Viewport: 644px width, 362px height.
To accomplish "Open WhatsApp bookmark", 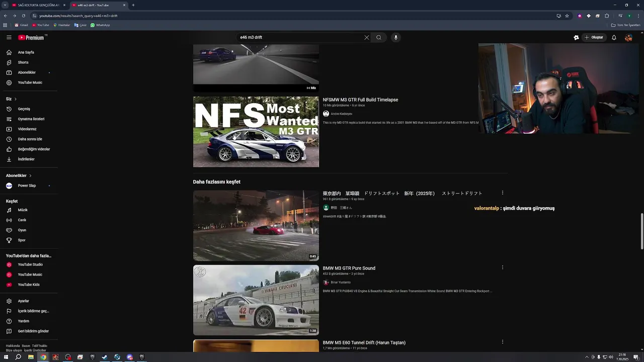I will (100, 25).
